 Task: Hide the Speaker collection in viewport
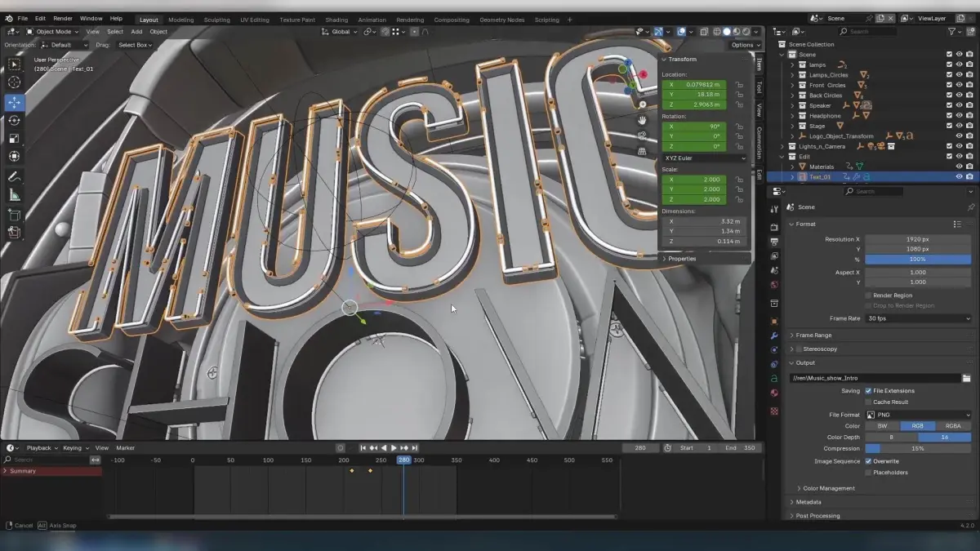(x=959, y=105)
